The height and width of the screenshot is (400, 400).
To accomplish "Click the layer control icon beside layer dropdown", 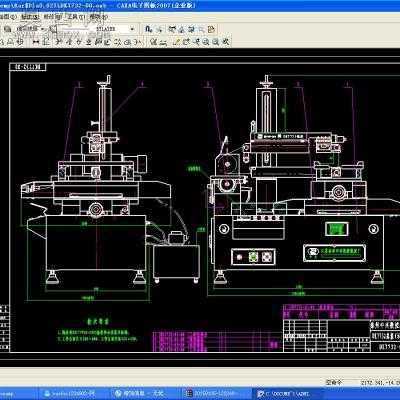I will (x=7, y=29).
